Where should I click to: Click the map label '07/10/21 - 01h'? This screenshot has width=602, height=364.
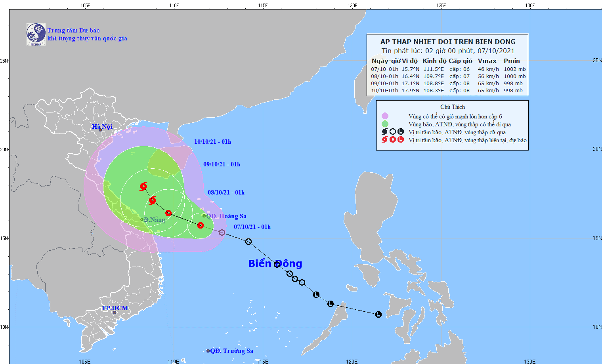(x=252, y=227)
